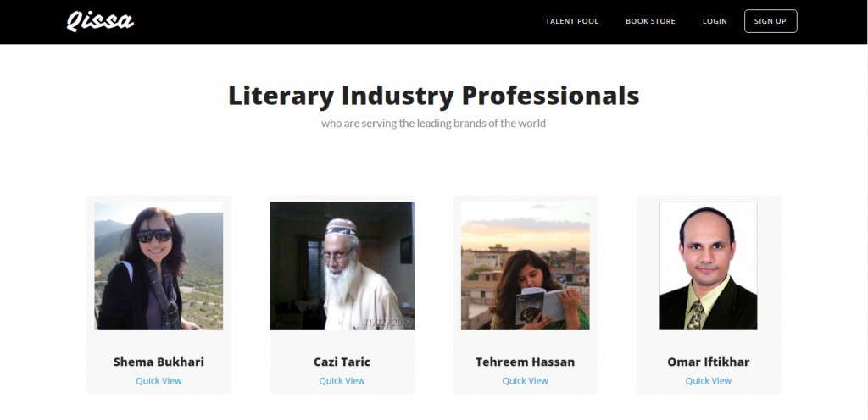
Task: Click the Tehreem Hassan name text
Action: (525, 362)
